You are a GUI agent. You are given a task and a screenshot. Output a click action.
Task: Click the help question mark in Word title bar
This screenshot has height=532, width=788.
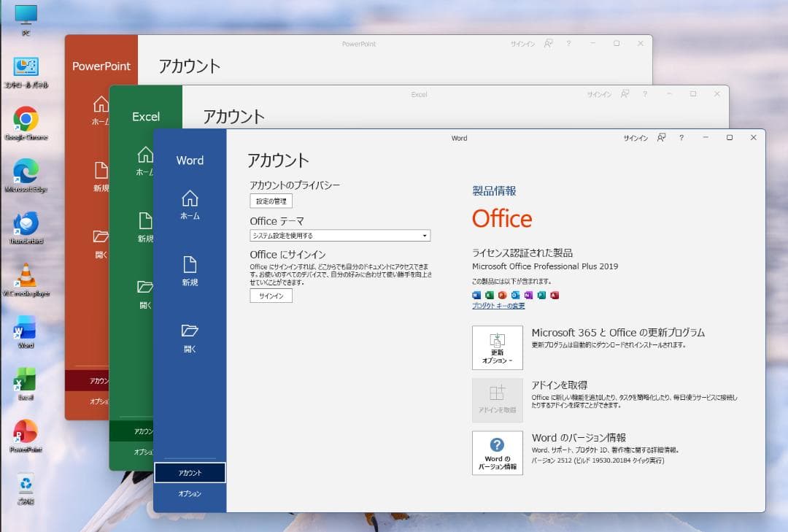point(681,138)
